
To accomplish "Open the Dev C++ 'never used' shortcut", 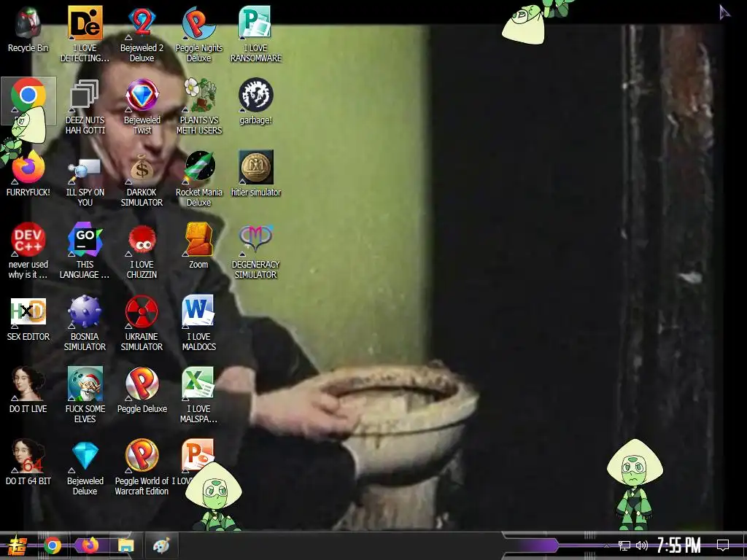I will (x=28, y=251).
